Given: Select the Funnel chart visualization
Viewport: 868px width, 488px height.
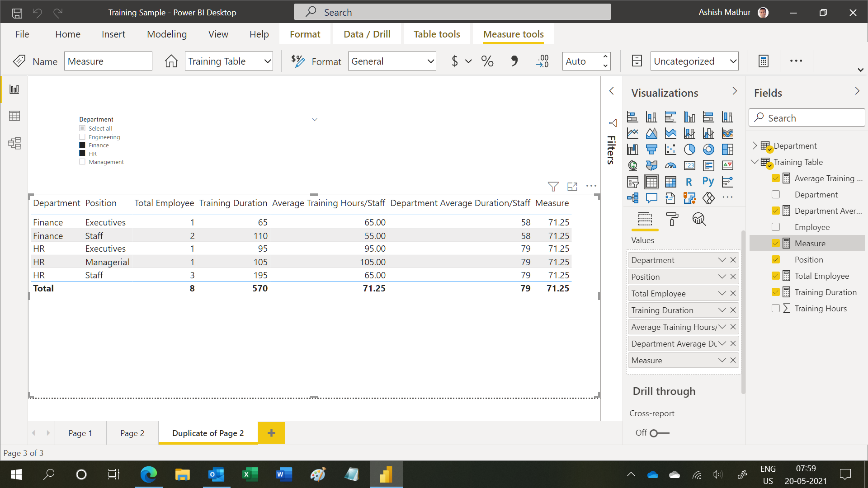Looking at the screenshot, I should [651, 150].
